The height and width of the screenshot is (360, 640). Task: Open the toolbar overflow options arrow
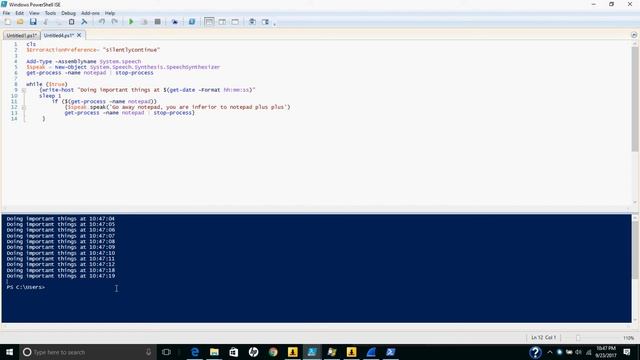[274, 24]
